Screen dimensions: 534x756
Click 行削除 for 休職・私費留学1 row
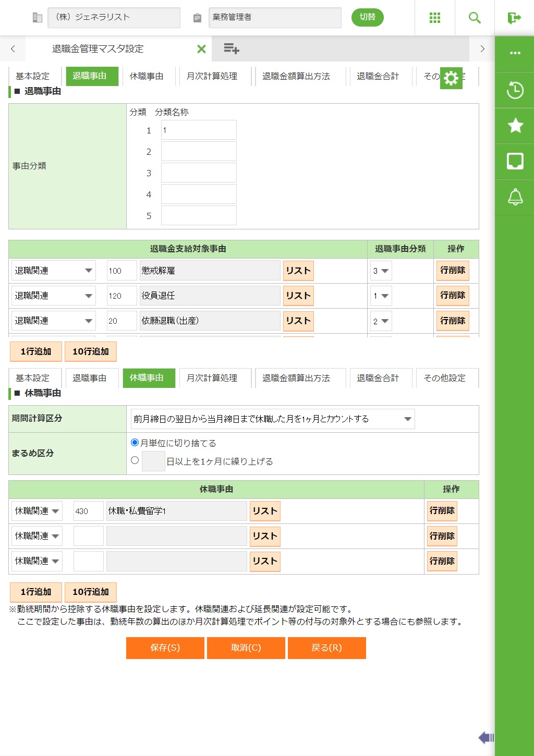[442, 511]
